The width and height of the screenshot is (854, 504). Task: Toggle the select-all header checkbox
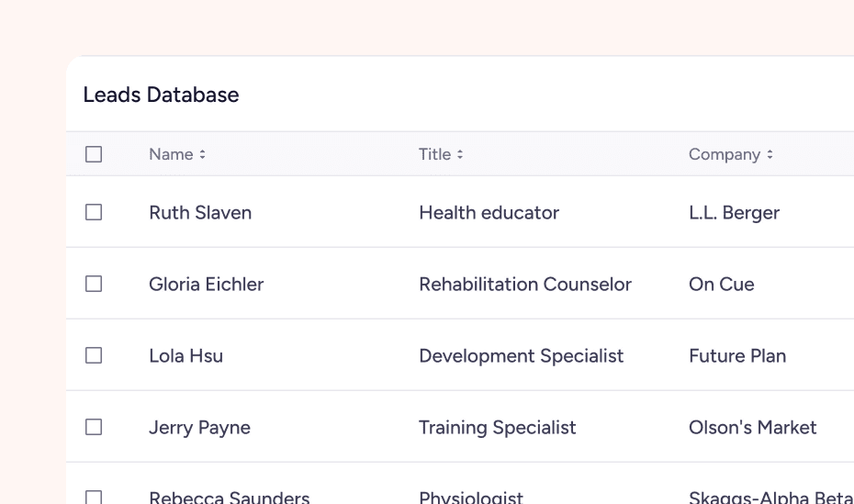94,154
